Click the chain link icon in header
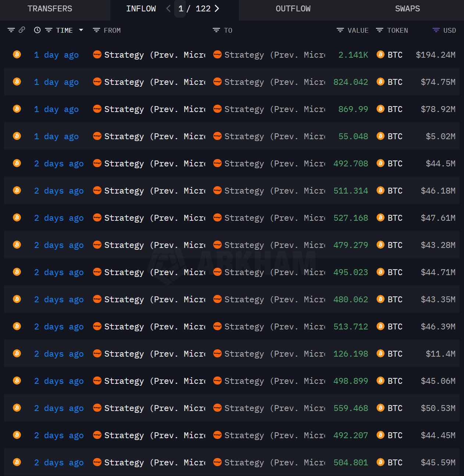Image resolution: width=464 pixels, height=476 pixels. [x=22, y=30]
